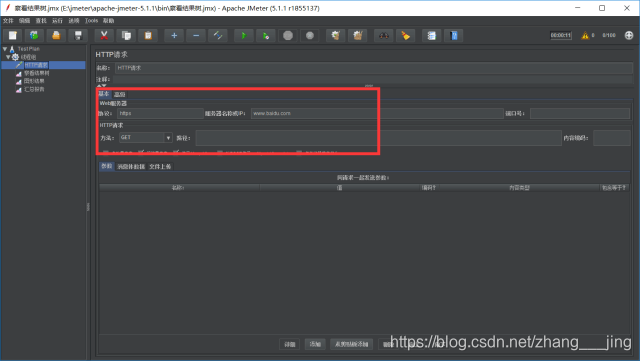Click the New test plan icon
This screenshot has width=641, height=361.
(x=13, y=36)
